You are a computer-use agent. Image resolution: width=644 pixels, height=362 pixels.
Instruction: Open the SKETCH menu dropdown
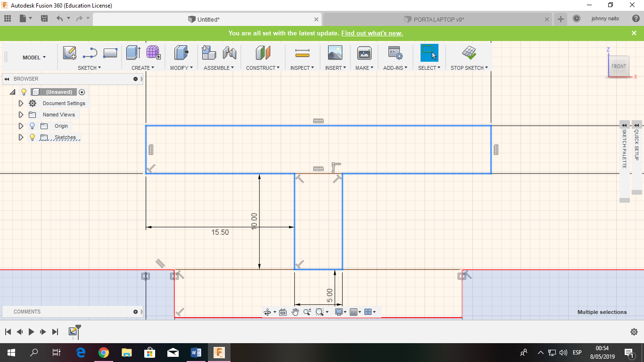(x=89, y=68)
